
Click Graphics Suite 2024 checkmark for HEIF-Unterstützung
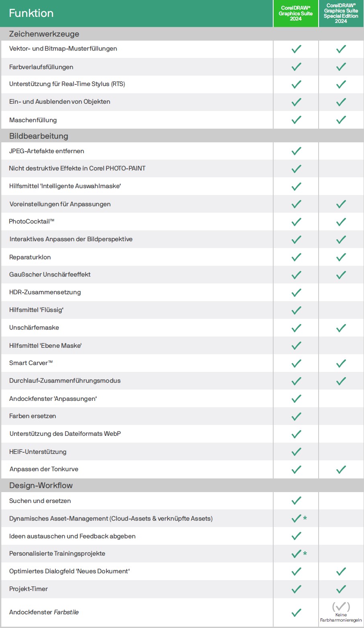[x=296, y=452]
